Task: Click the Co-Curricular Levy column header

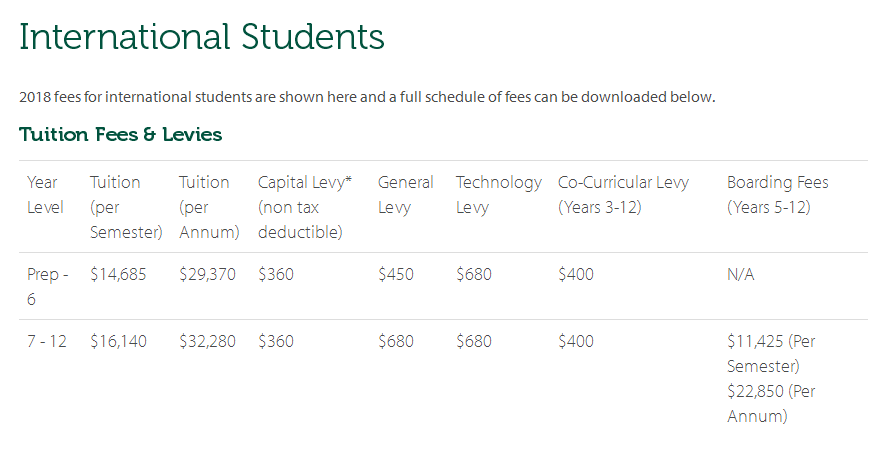Action: click(x=623, y=195)
